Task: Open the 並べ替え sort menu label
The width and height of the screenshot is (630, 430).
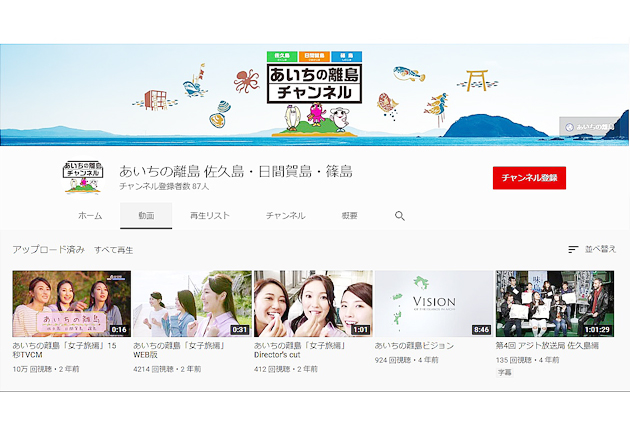Action: coord(600,249)
